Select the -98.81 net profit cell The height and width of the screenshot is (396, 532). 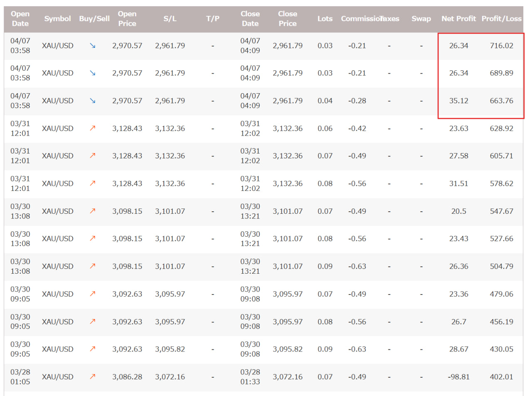(459, 377)
